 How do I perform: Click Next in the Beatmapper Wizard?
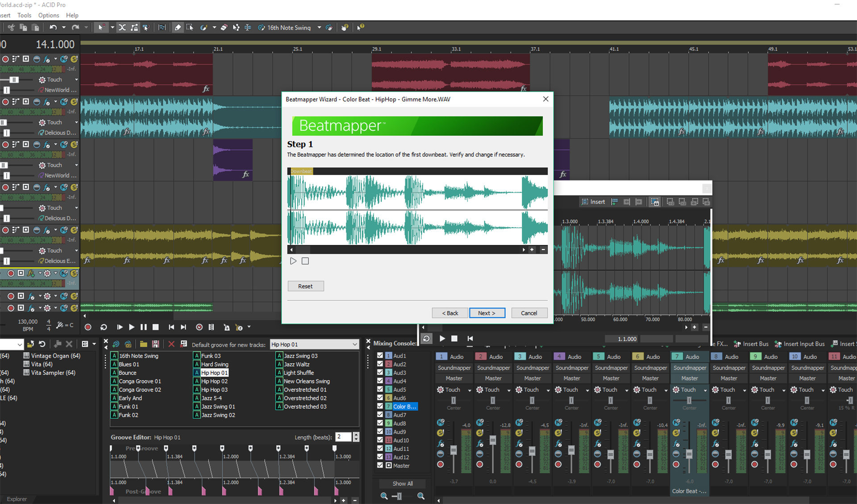[x=487, y=312]
